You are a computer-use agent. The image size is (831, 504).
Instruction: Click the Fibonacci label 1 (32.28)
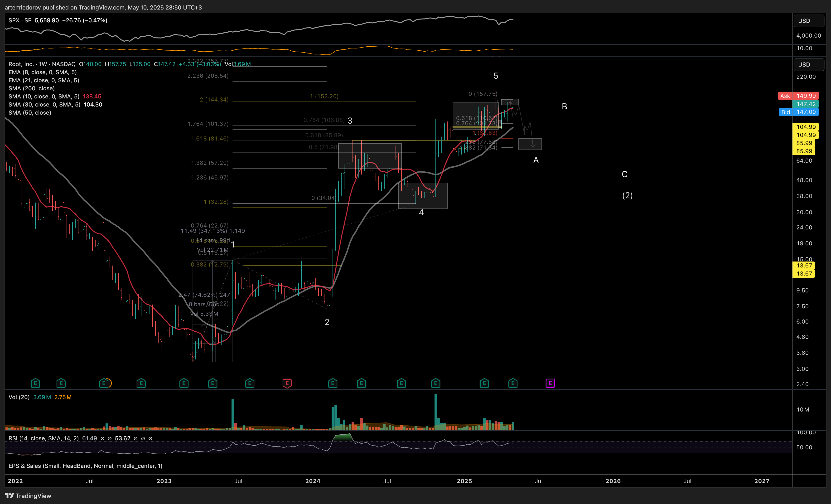pos(216,202)
